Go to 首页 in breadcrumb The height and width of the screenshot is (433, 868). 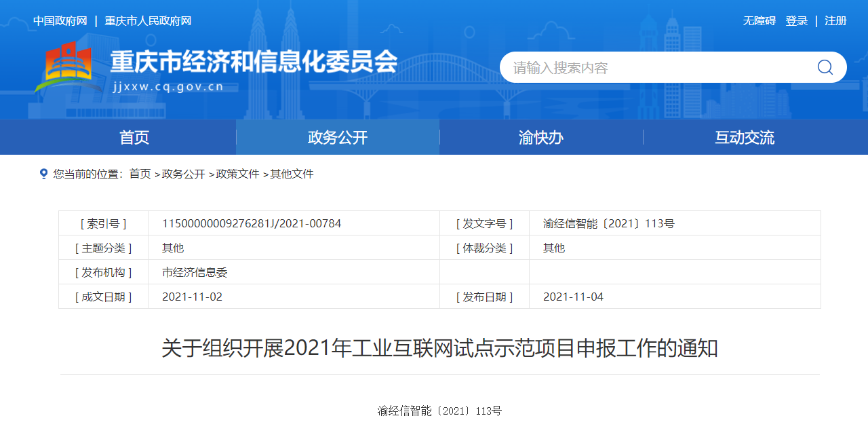coord(140,174)
